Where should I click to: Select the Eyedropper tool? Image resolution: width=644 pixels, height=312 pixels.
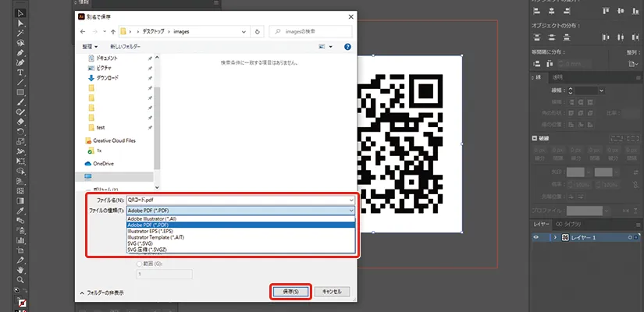pyautogui.click(x=20, y=211)
